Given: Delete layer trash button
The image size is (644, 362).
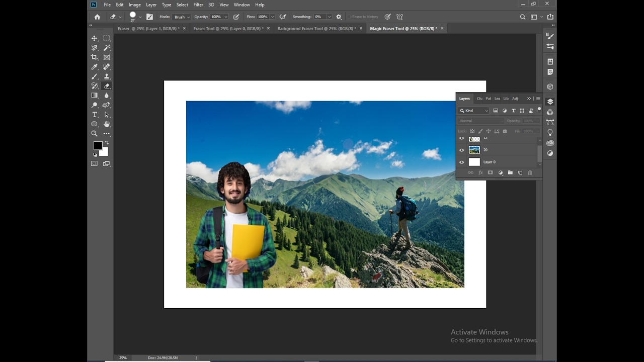Looking at the screenshot, I should pos(530,173).
